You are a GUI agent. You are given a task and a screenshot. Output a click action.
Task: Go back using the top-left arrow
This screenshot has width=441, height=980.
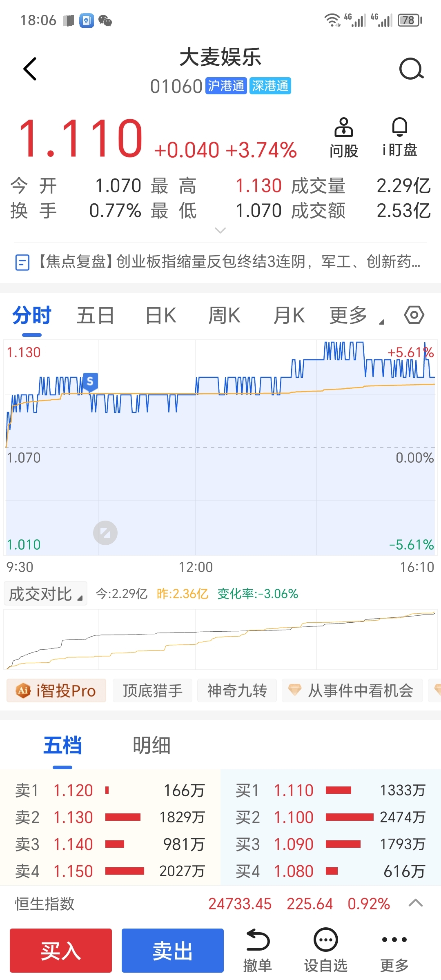[30, 69]
